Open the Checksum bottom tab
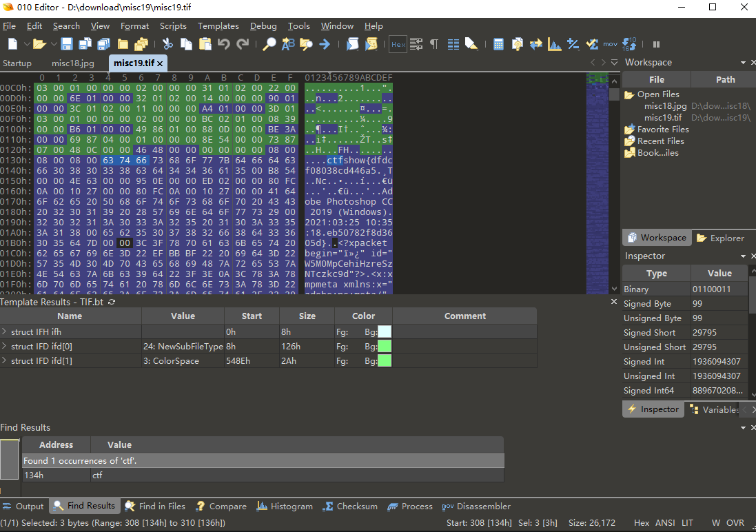This screenshot has width=756, height=532. click(x=350, y=506)
